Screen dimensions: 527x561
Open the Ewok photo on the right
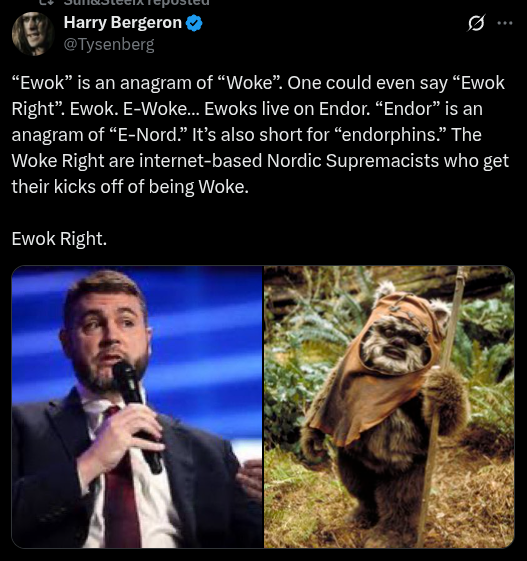click(389, 407)
